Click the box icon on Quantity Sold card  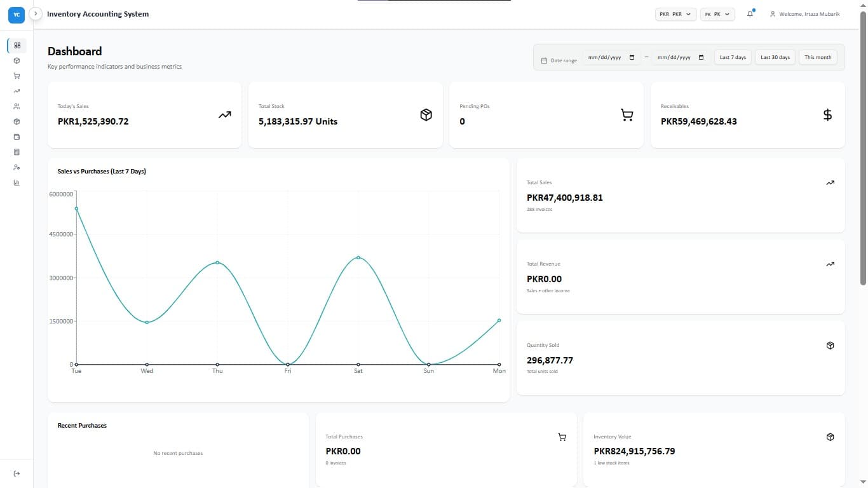[x=830, y=346]
